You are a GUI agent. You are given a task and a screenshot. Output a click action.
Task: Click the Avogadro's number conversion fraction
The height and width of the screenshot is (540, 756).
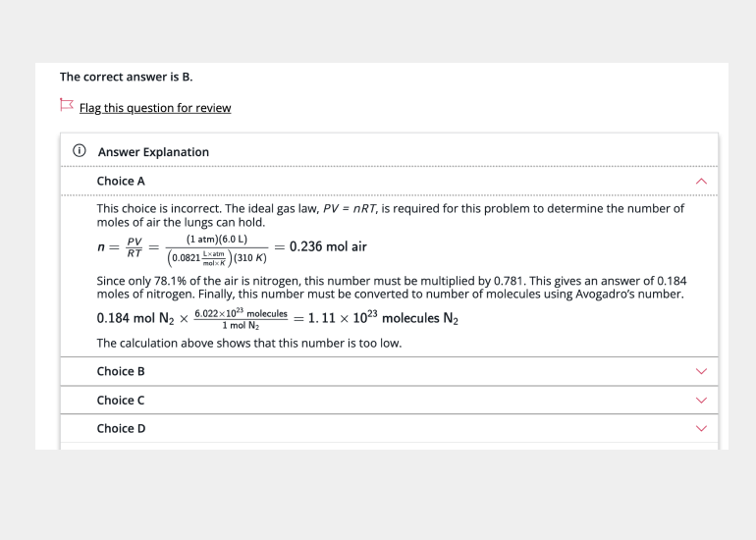[x=241, y=319]
